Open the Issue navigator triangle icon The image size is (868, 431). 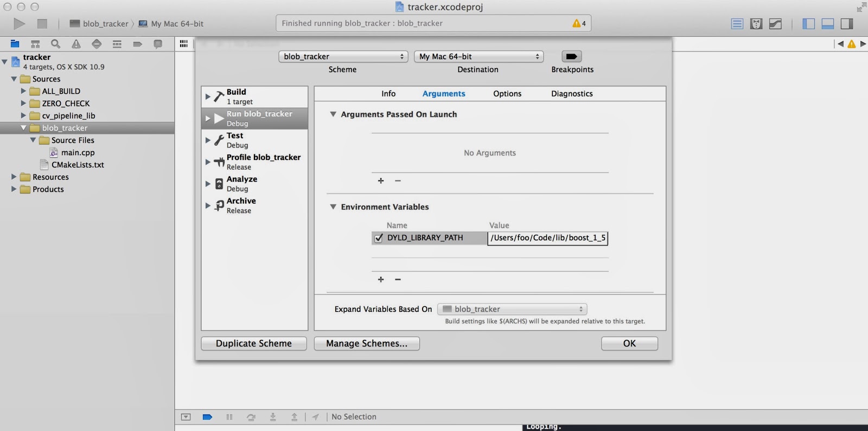[76, 44]
